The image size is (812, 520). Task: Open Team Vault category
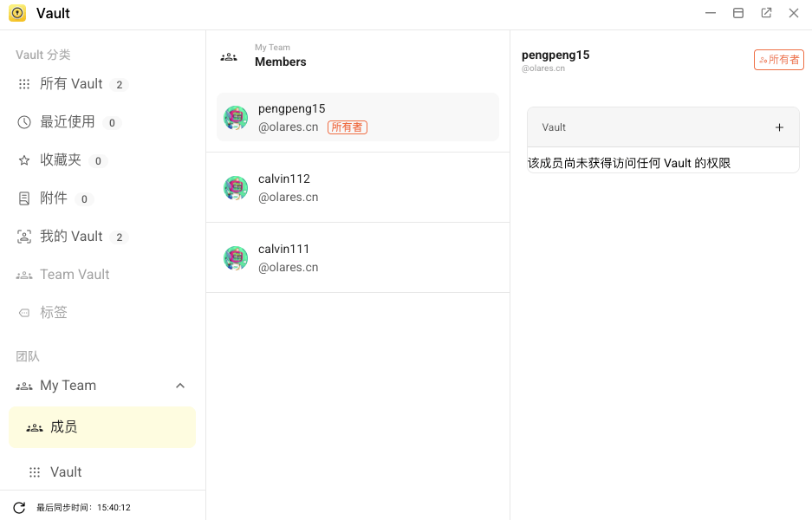(75, 275)
